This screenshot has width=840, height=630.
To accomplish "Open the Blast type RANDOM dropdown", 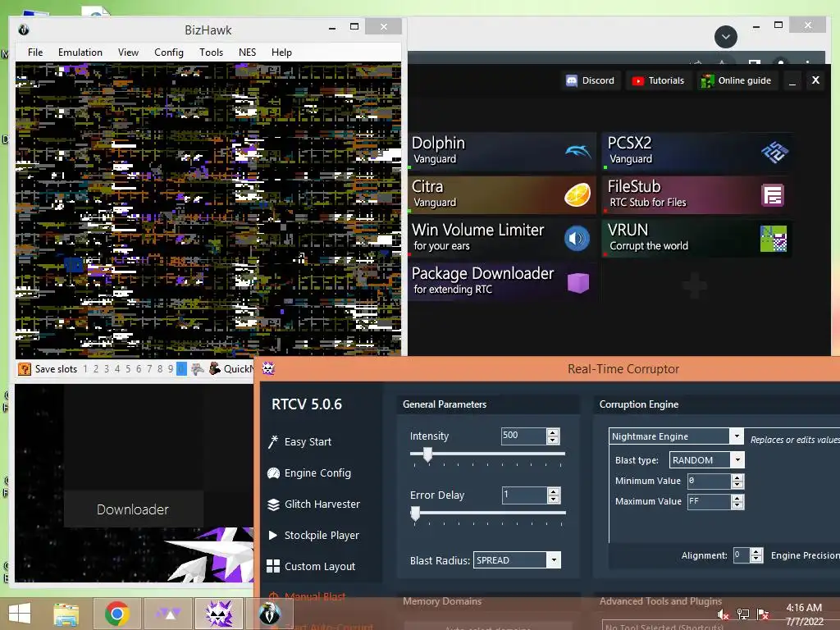I will coord(706,460).
